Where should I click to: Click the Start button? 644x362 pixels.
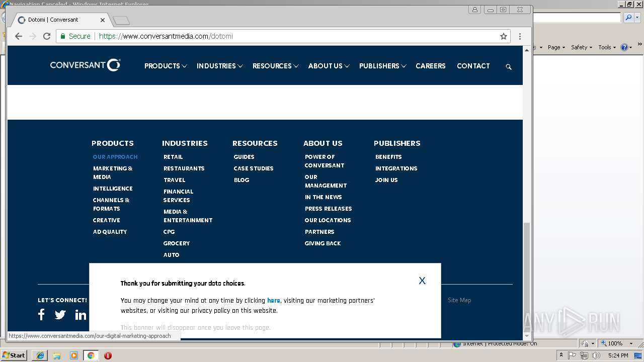pos(14,355)
